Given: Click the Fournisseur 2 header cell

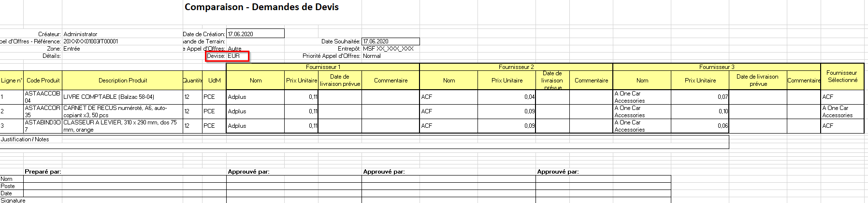Looking at the screenshot, I should click(516, 67).
